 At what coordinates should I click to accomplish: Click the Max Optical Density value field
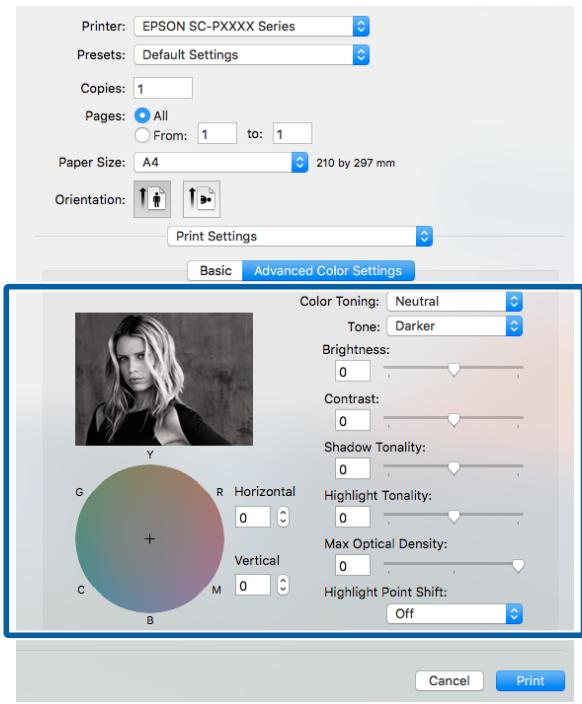coord(353,566)
